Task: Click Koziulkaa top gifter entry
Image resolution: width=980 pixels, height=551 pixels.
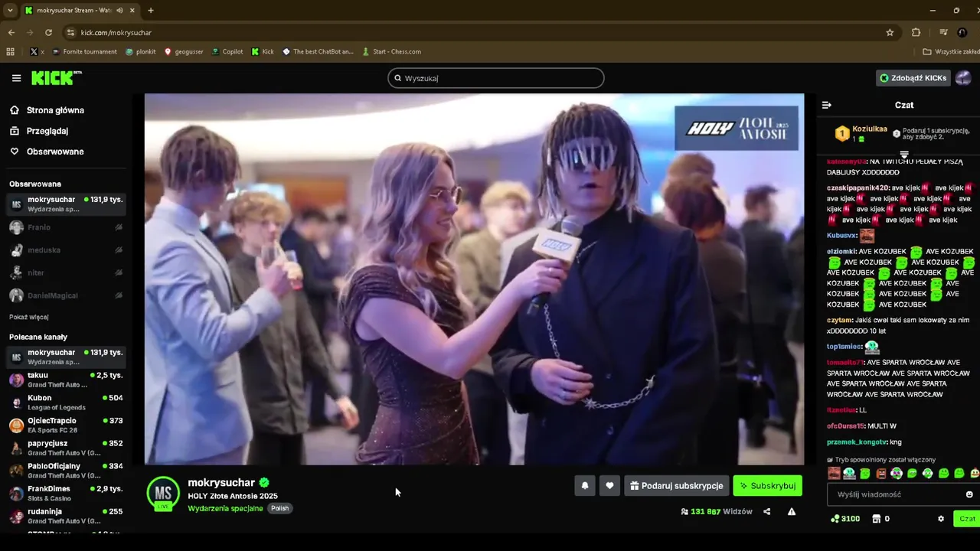Action: coord(861,133)
